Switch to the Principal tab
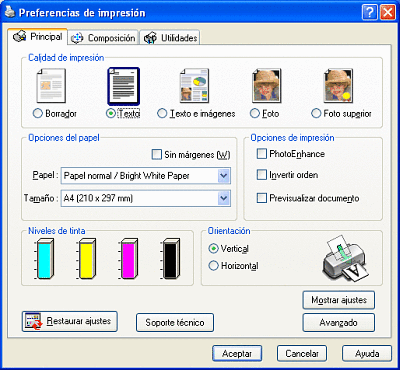Image resolution: width=400 pixels, height=370 pixels. pyautogui.click(x=38, y=37)
